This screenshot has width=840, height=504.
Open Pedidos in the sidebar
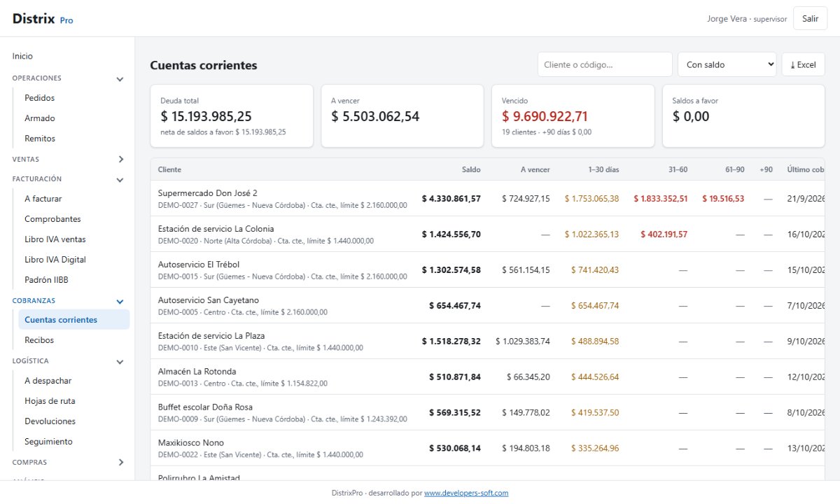[x=73, y=98]
